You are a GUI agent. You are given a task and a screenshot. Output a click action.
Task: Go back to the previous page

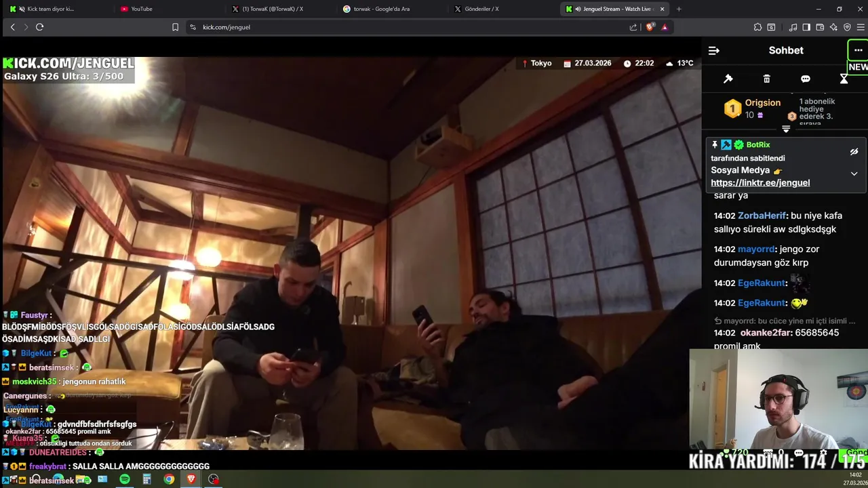click(x=12, y=27)
